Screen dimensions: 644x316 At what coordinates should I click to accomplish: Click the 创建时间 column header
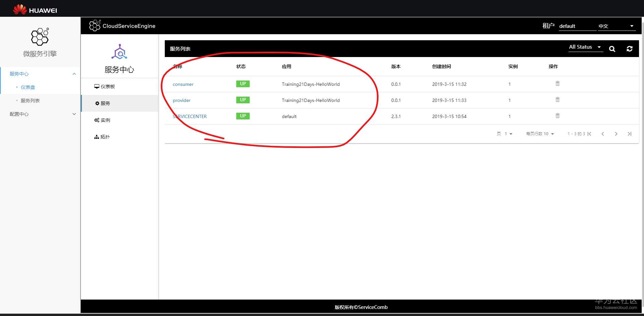[442, 66]
